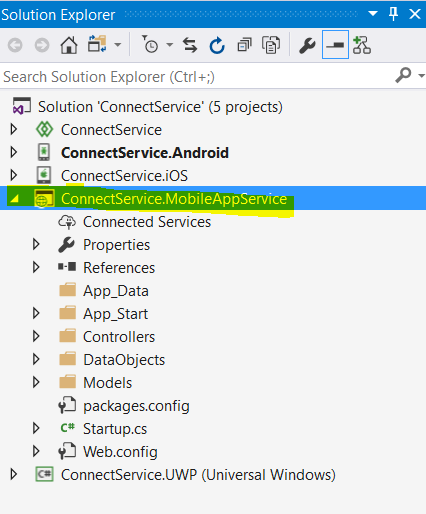The width and height of the screenshot is (426, 514).
Task: Click the Collapse All icon
Action: [x=244, y=45]
